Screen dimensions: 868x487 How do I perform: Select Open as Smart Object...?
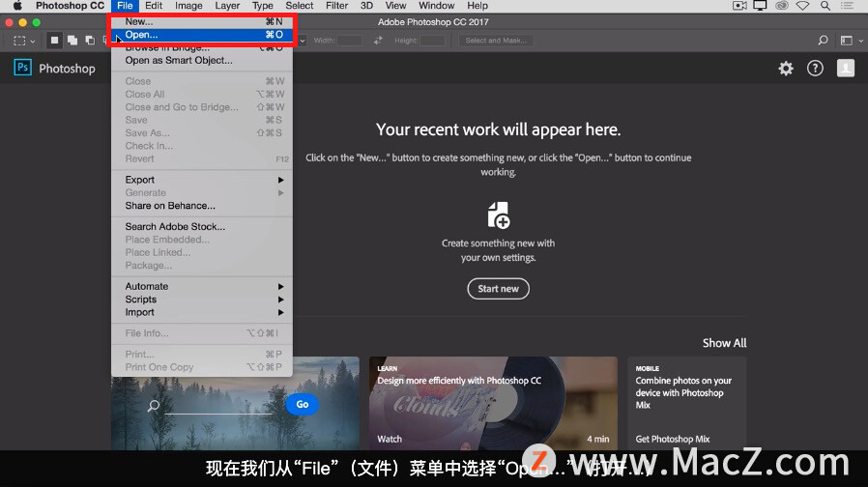pyautogui.click(x=203, y=60)
